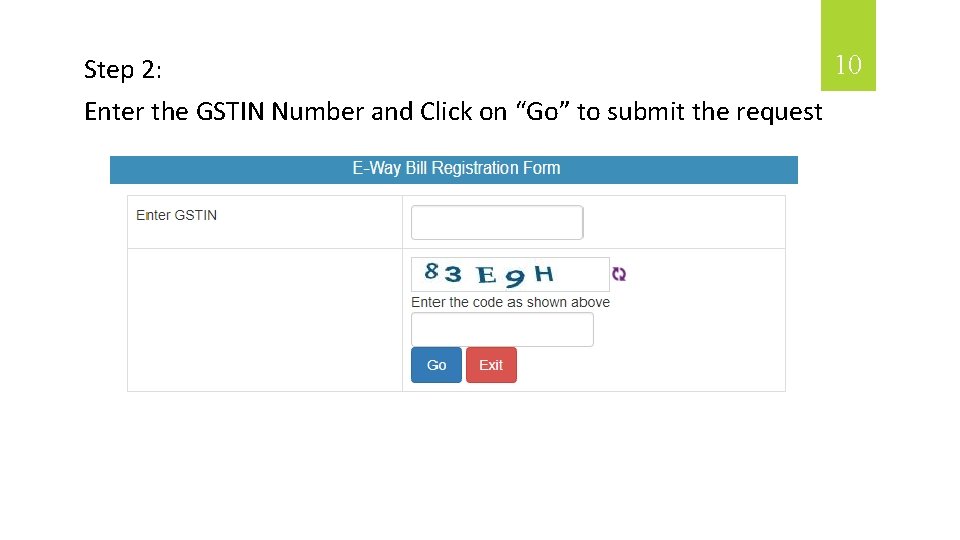
Task: Click the quoted word 'Go' in the instruction
Action: point(541,112)
